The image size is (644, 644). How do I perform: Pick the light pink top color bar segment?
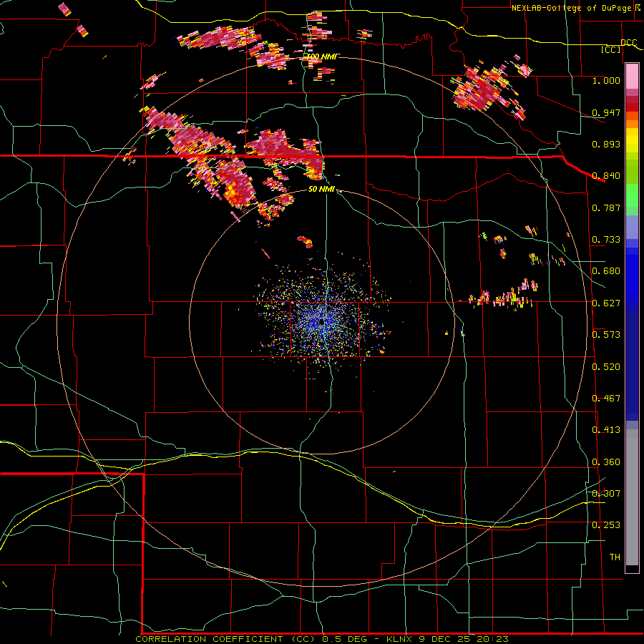[x=632, y=77]
